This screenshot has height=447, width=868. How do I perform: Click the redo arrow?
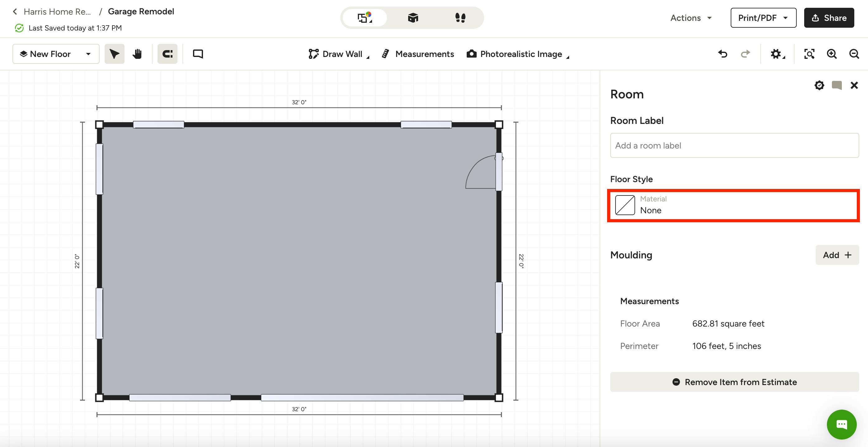pyautogui.click(x=745, y=54)
